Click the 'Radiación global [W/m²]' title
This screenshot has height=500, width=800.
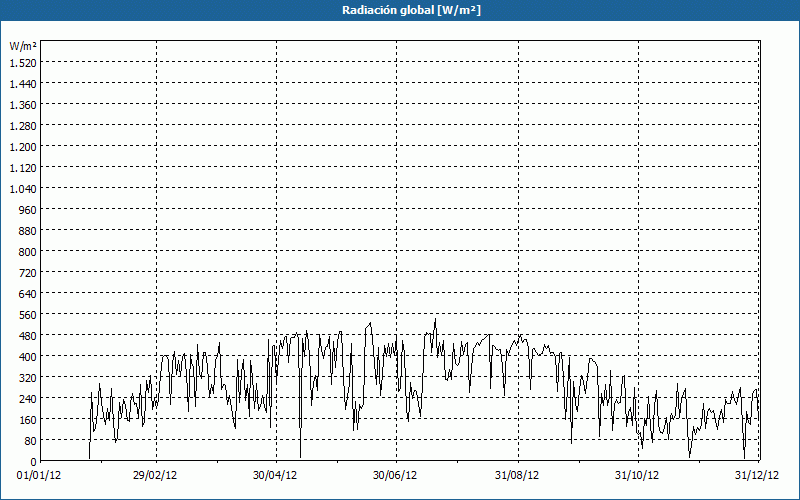[411, 10]
